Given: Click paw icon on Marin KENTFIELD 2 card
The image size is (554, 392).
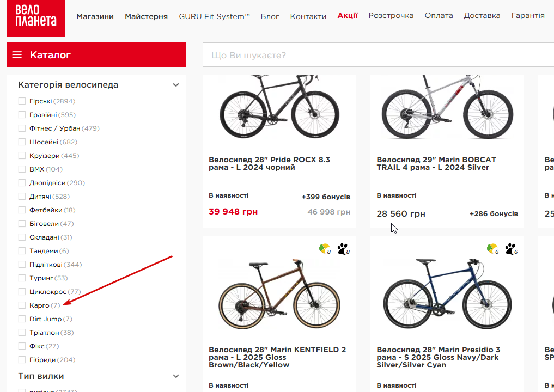Looking at the screenshot, I should (343, 249).
